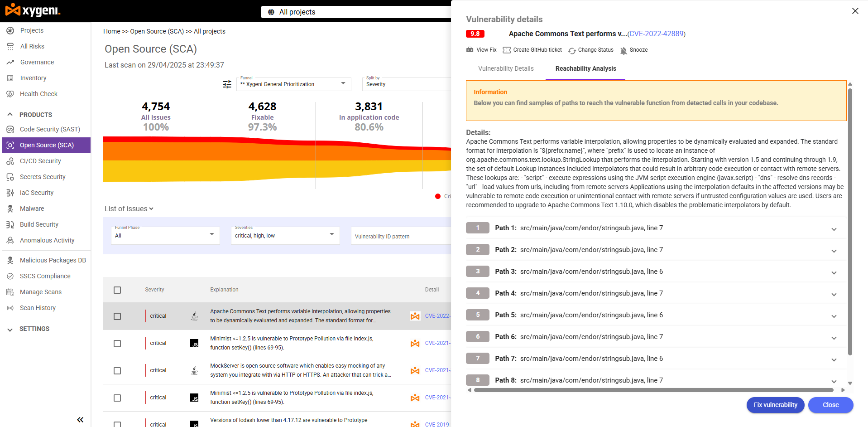Screen dimensions: 868x427
Task: Collapse the PRODUCTS sidebar section
Action: 10,115
